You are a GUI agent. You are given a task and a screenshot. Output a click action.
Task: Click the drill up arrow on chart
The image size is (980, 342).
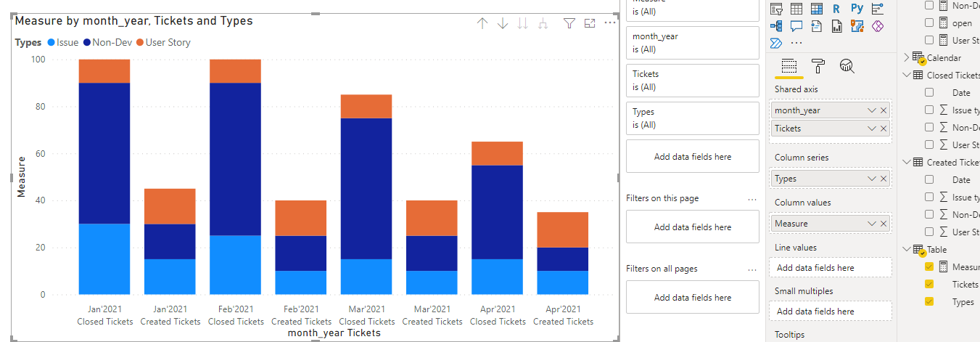[x=482, y=24]
